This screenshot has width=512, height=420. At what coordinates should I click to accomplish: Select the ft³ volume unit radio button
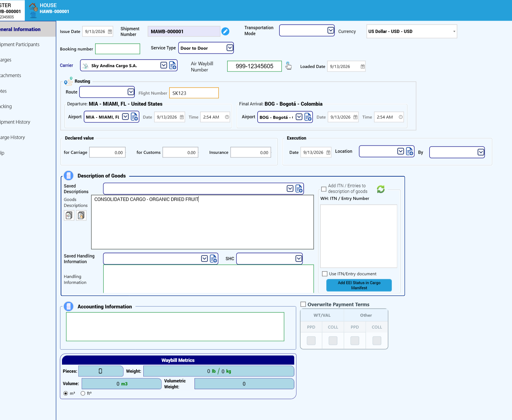click(x=83, y=393)
